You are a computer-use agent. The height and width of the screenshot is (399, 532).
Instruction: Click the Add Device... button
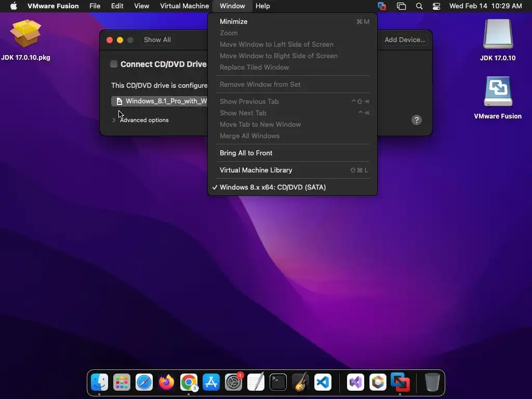(x=405, y=39)
